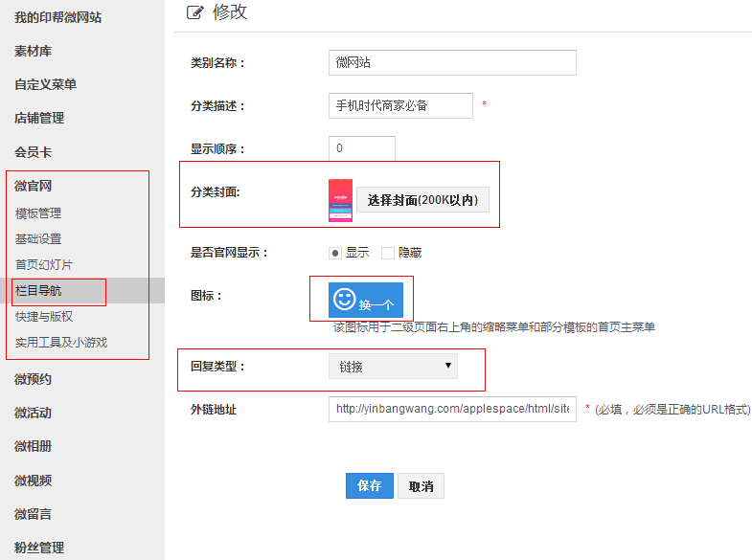Image resolution: width=752 pixels, height=560 pixels.
Task: Select the 隐藏 option
Action: (388, 253)
